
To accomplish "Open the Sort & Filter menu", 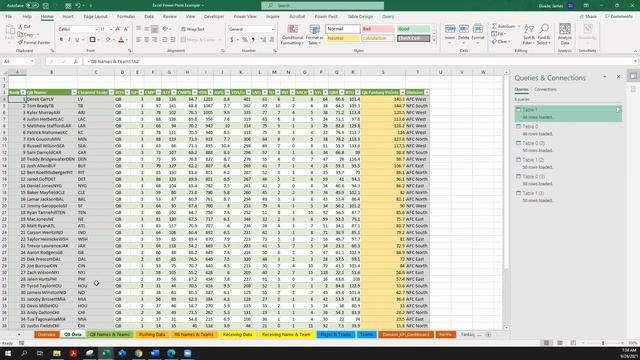I will 529,34.
